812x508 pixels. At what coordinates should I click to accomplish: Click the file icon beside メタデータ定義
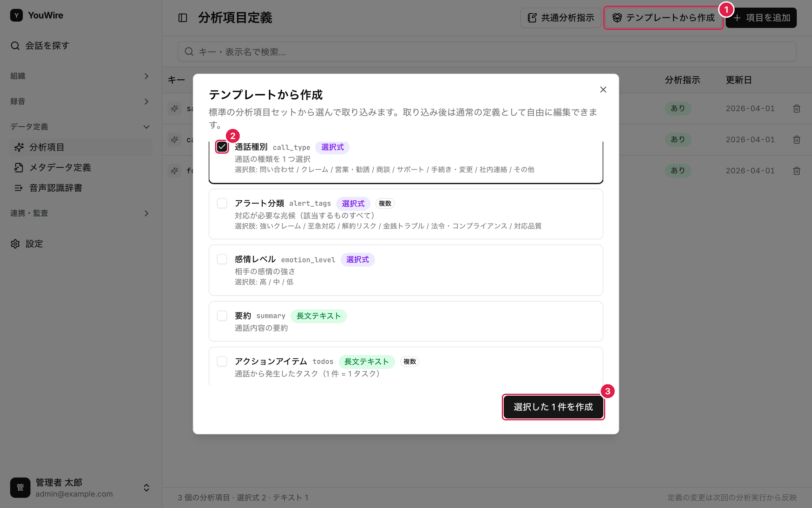[19, 167]
